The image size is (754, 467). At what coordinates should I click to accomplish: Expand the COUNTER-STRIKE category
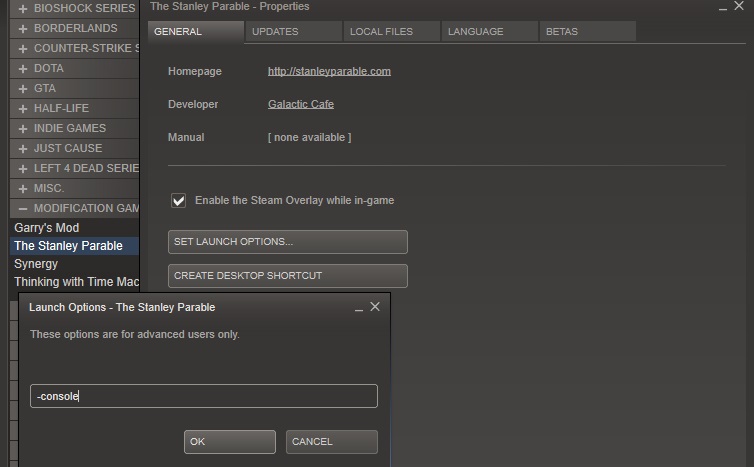[x=23, y=49]
